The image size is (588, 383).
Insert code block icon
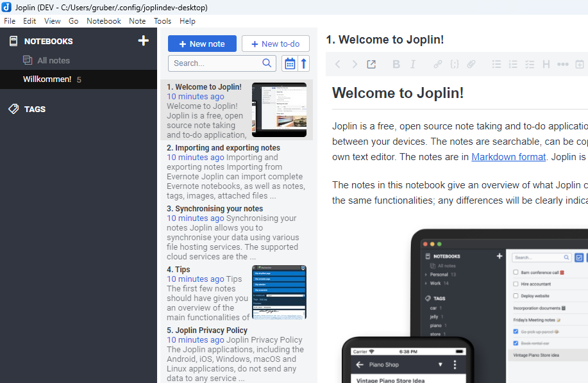455,65
